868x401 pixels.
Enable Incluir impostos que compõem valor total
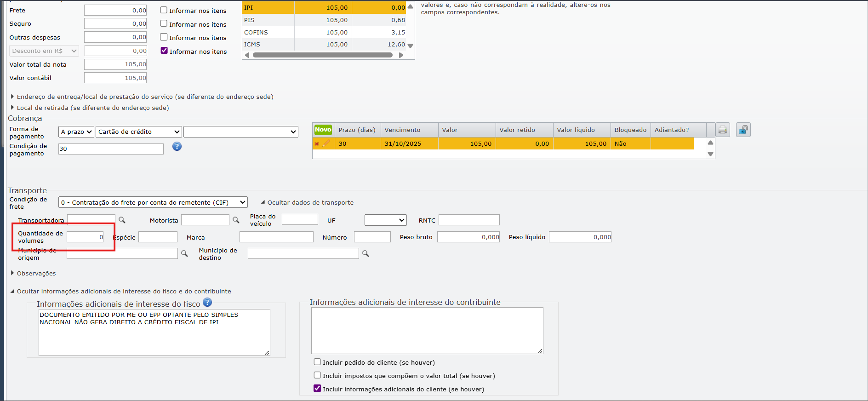coord(317,375)
